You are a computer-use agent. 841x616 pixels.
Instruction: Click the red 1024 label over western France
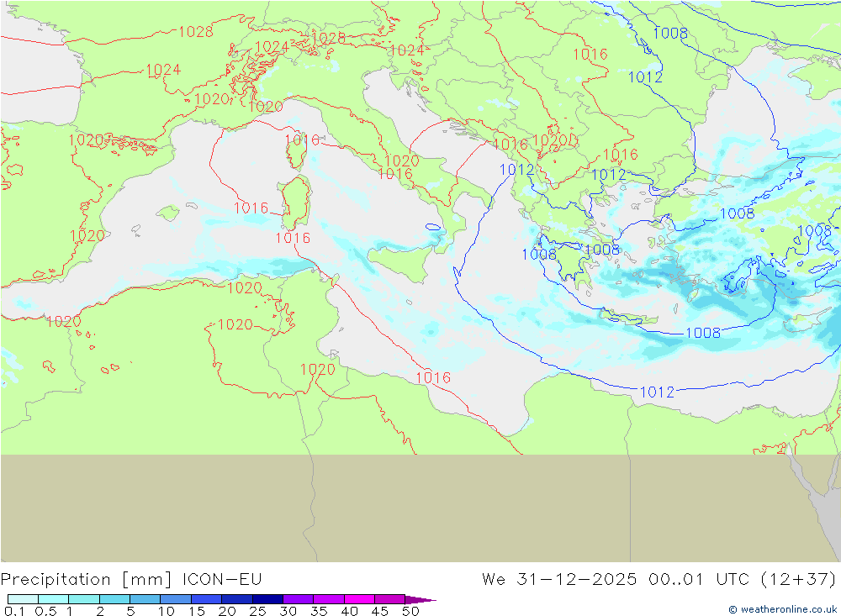point(163,70)
